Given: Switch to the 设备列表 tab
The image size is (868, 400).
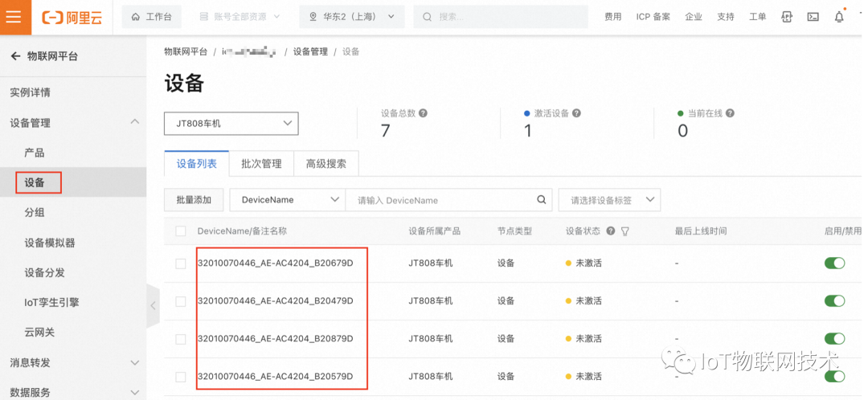Looking at the screenshot, I should 197,164.
